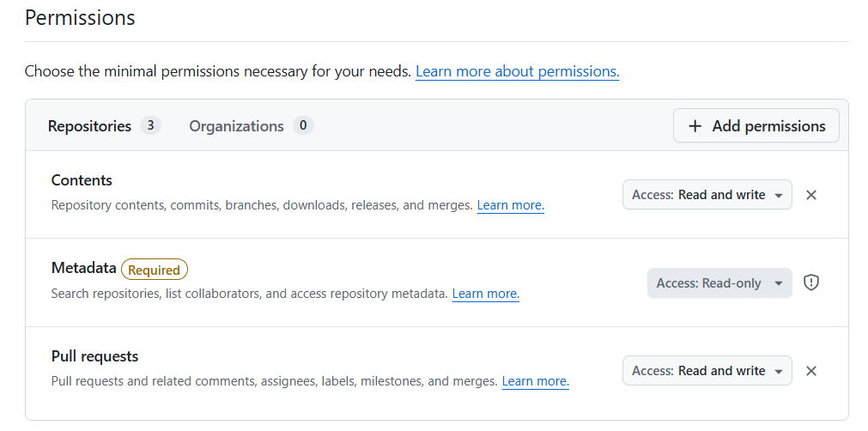Switch to the Organizations tab
The height and width of the screenshot is (431, 868).
click(236, 126)
